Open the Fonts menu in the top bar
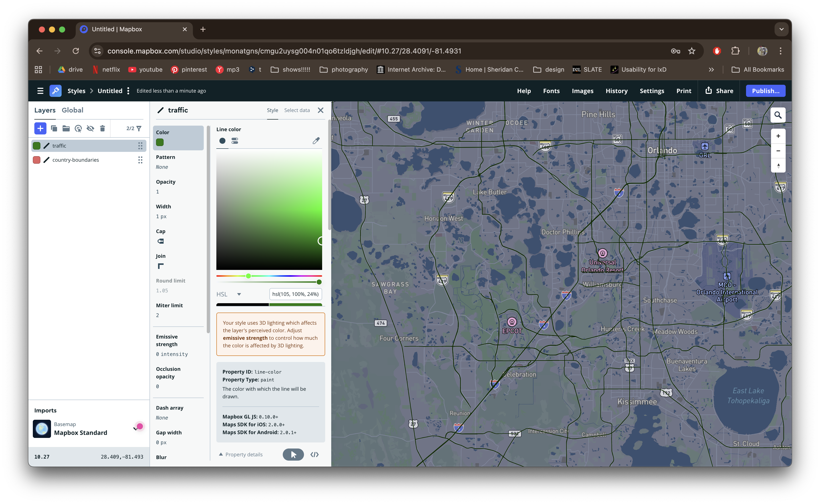Image resolution: width=820 pixels, height=504 pixels. click(551, 91)
